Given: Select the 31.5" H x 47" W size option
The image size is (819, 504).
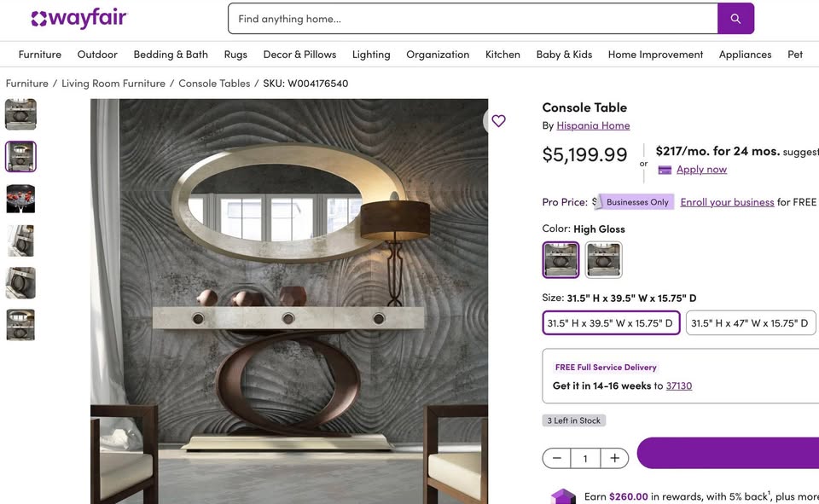Looking at the screenshot, I should (x=750, y=323).
